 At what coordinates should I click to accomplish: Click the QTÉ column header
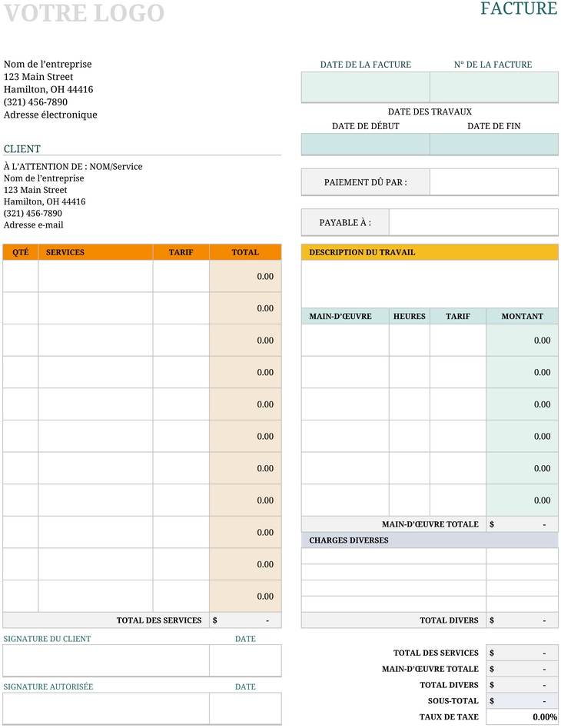coord(21,252)
